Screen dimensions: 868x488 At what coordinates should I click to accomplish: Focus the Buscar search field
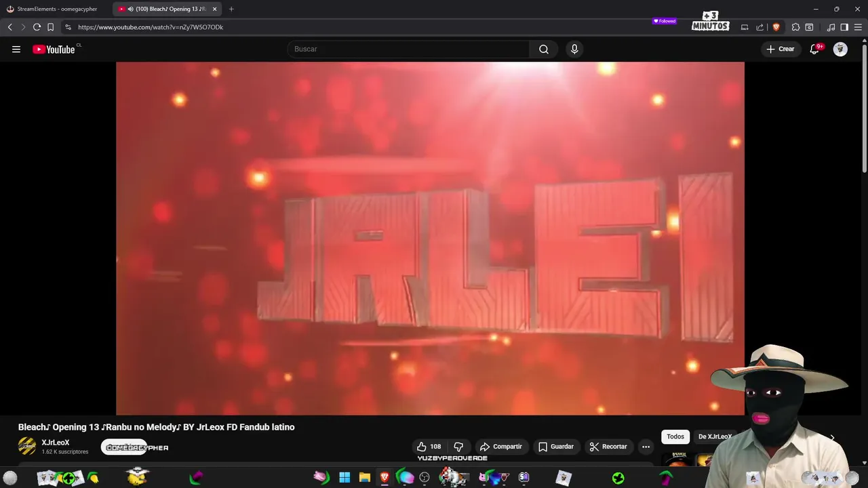[408, 49]
